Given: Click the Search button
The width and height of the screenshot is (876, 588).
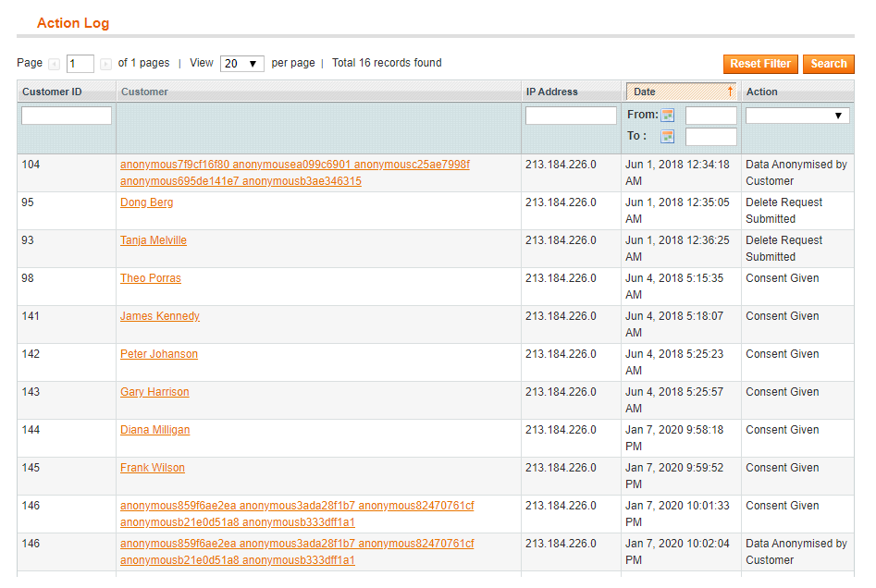Looking at the screenshot, I should point(828,64).
